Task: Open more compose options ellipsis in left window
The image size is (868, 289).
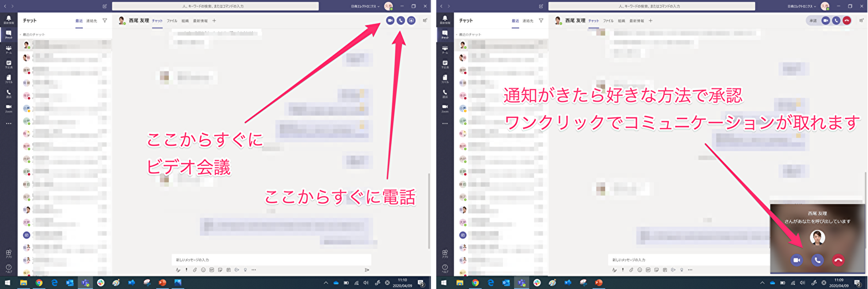Action: coord(253,270)
